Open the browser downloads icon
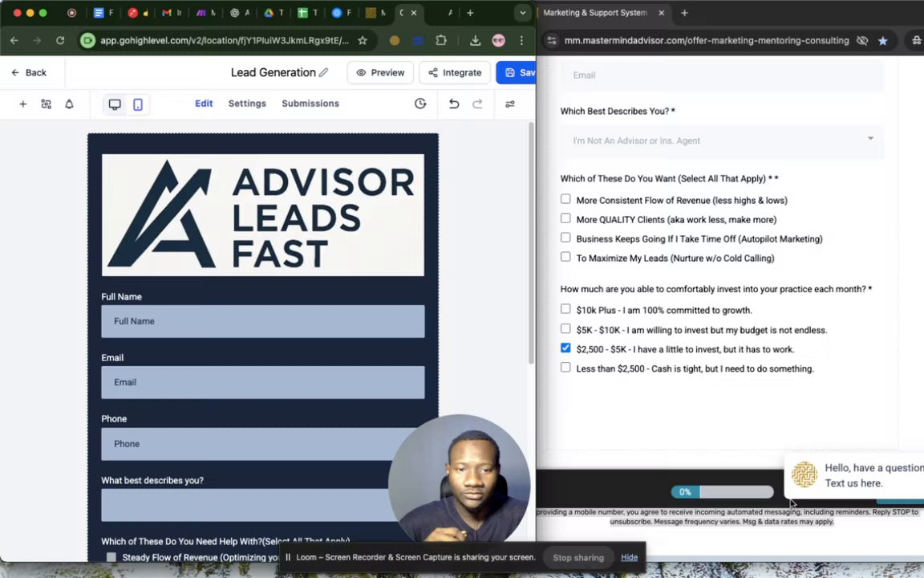This screenshot has height=578, width=924. pyautogui.click(x=475, y=40)
